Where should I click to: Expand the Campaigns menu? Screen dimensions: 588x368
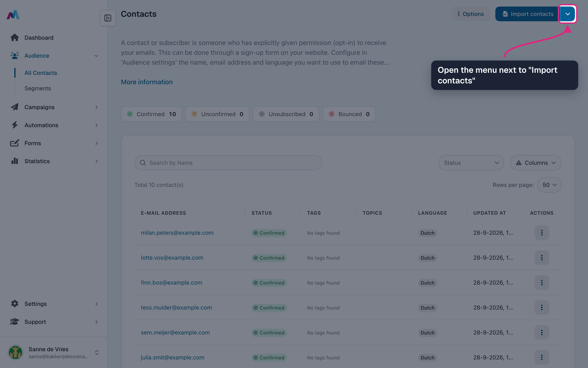click(x=54, y=107)
